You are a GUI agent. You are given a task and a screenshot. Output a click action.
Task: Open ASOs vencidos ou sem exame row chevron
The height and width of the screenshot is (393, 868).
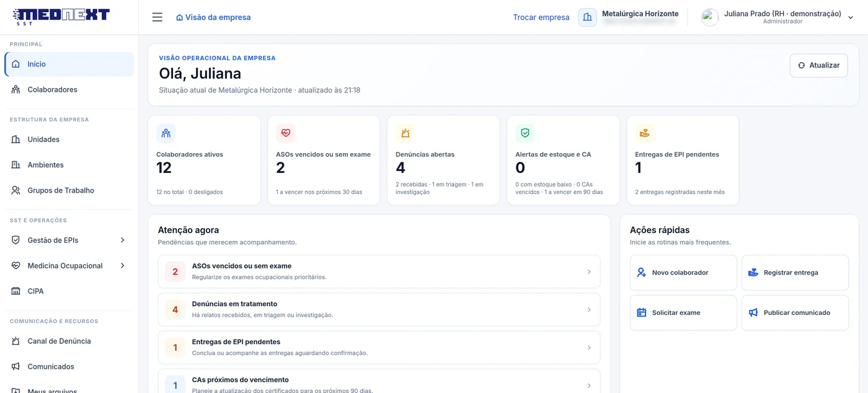click(589, 272)
